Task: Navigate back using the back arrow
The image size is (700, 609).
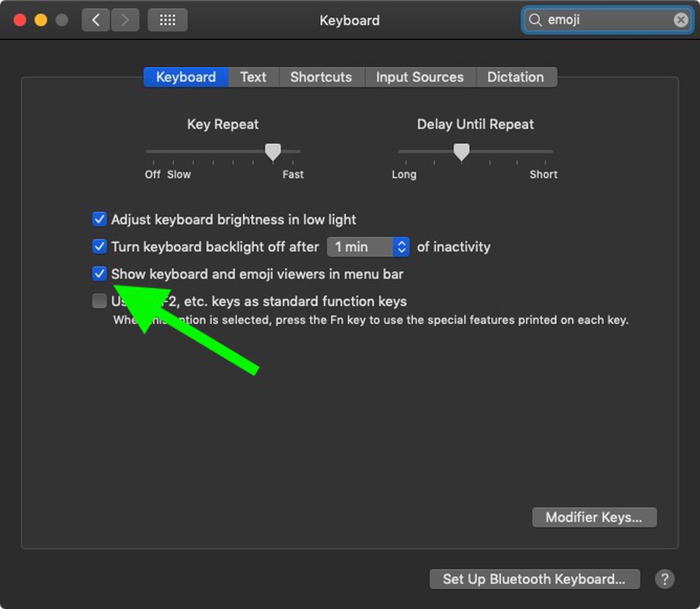Action: point(95,20)
